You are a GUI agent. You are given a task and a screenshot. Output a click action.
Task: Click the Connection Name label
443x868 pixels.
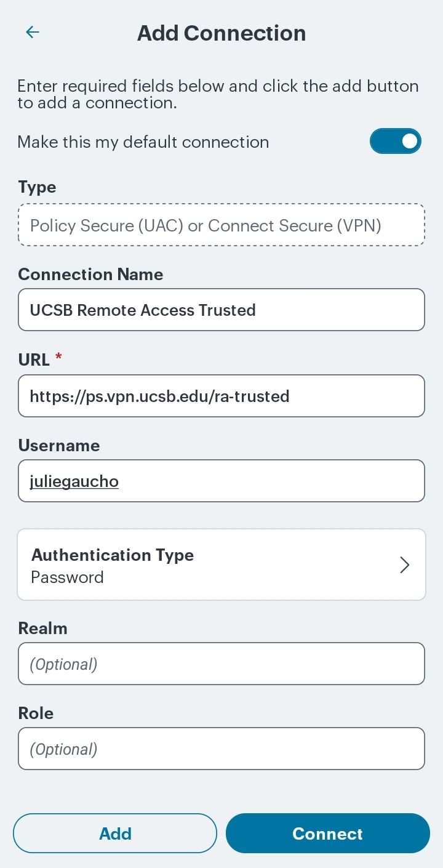coord(90,274)
